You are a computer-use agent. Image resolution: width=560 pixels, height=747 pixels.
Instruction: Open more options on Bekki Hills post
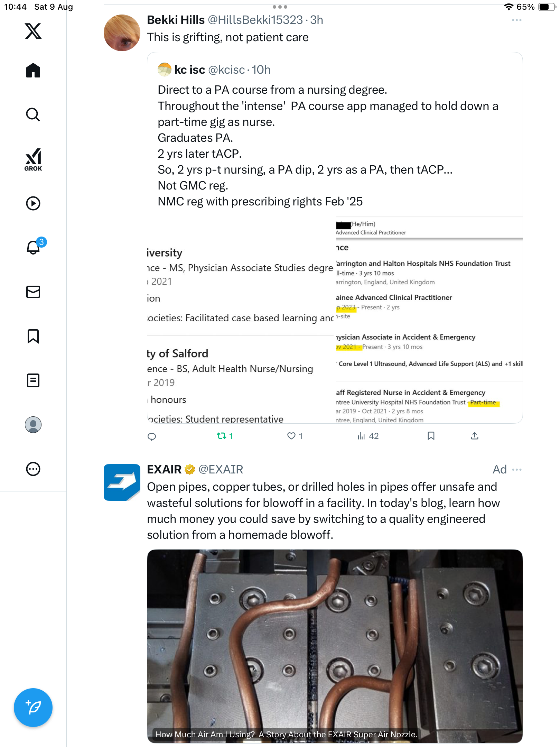(x=516, y=20)
